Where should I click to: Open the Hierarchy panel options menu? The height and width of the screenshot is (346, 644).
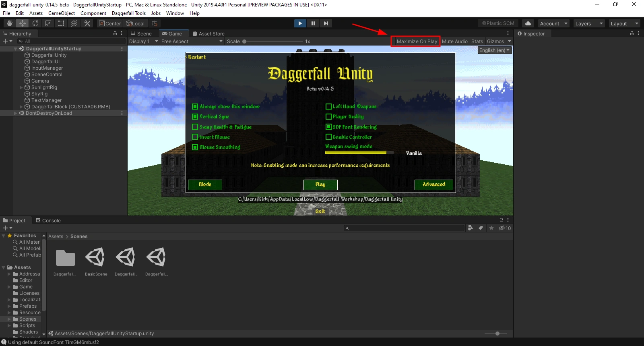click(x=122, y=33)
